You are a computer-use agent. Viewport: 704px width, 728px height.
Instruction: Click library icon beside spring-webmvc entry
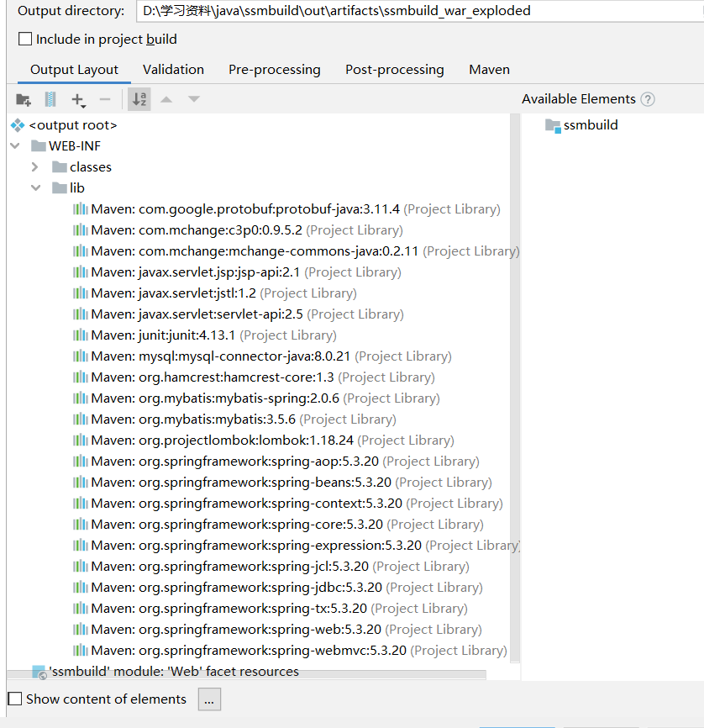[x=81, y=650]
